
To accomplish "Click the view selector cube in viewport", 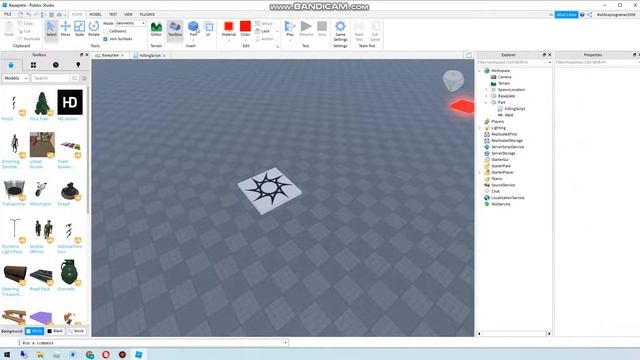I will [453, 80].
